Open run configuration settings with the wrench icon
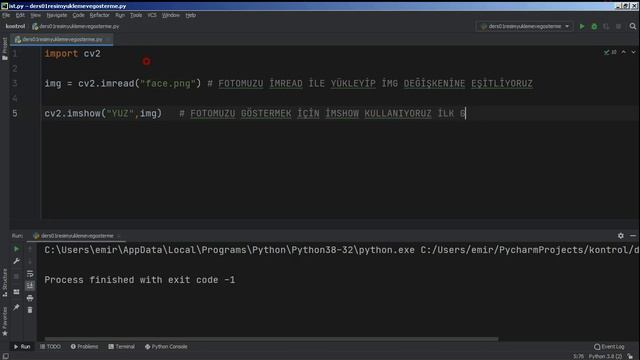Viewport: 640px width, 360px height. pyautogui.click(x=16, y=261)
